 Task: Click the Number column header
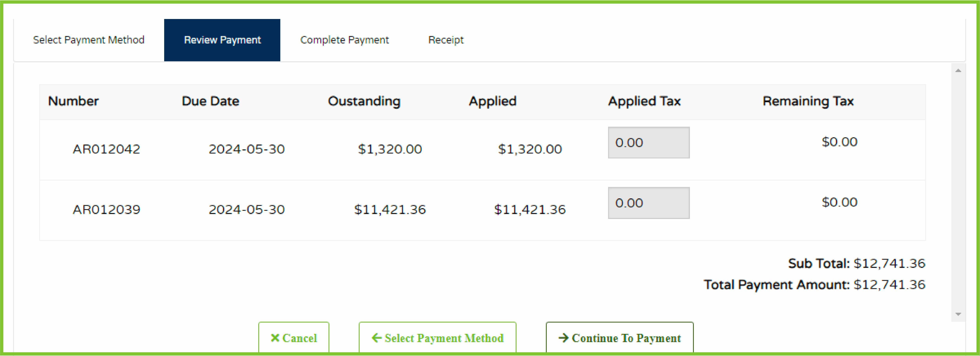73,101
